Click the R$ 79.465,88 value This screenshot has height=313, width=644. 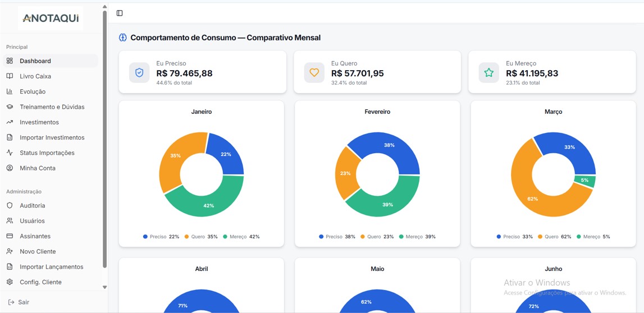click(184, 73)
